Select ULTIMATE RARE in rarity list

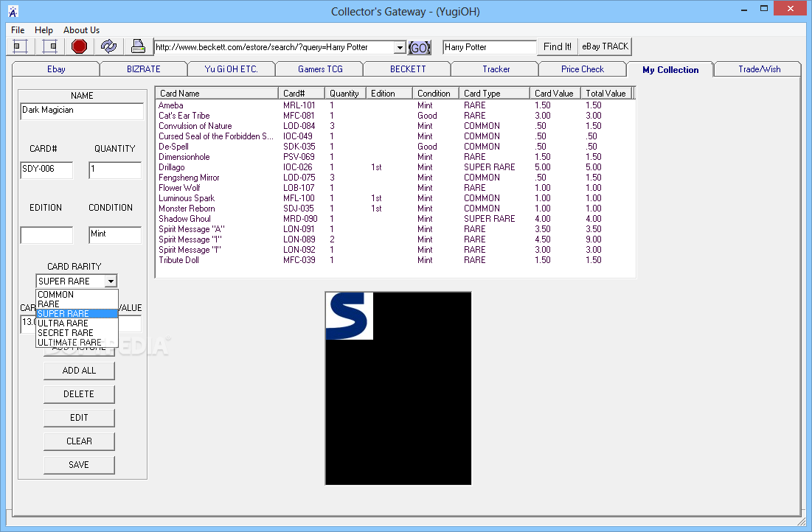[x=77, y=342]
